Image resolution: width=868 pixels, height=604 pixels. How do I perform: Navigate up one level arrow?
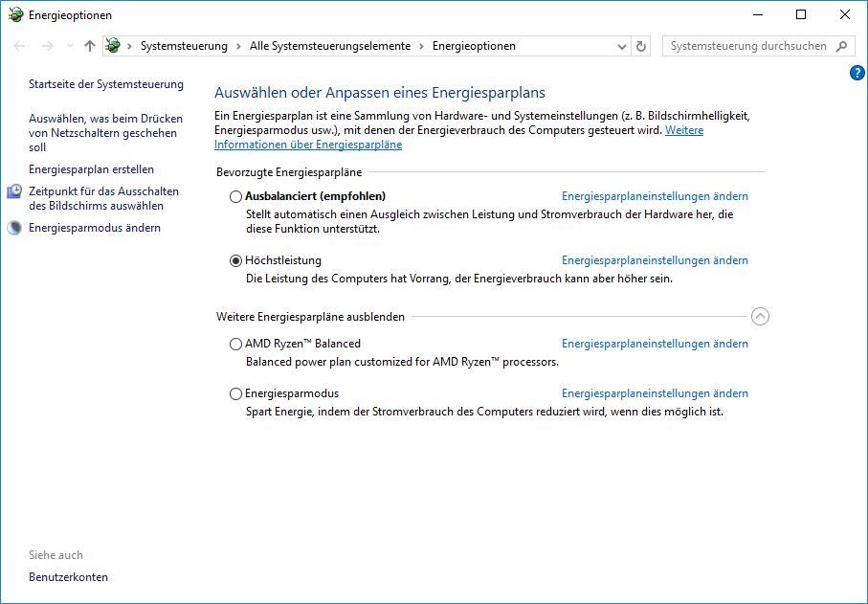pyautogui.click(x=90, y=46)
